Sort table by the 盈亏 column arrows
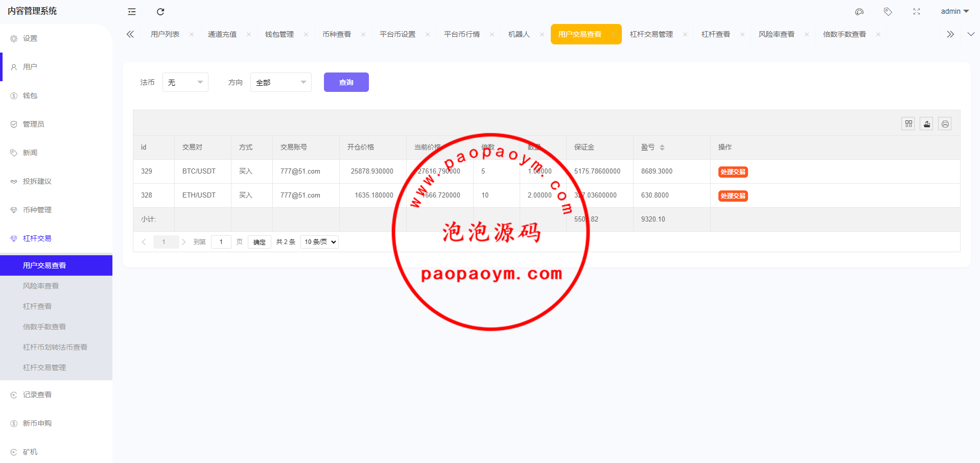The image size is (980, 463). click(662, 148)
